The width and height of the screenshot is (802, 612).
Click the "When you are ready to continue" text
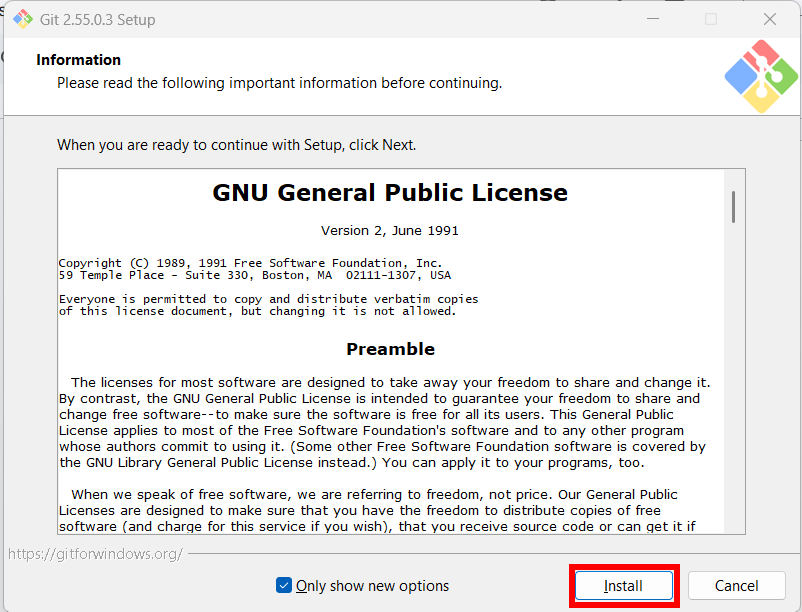[x=236, y=145]
